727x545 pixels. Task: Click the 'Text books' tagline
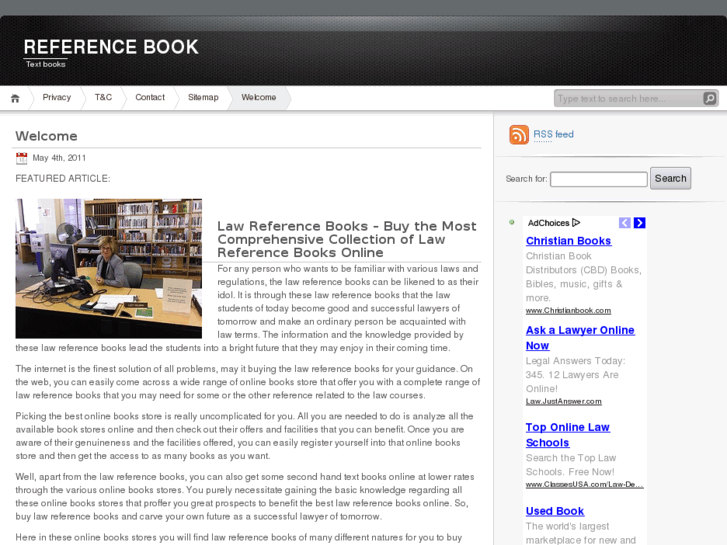45,64
